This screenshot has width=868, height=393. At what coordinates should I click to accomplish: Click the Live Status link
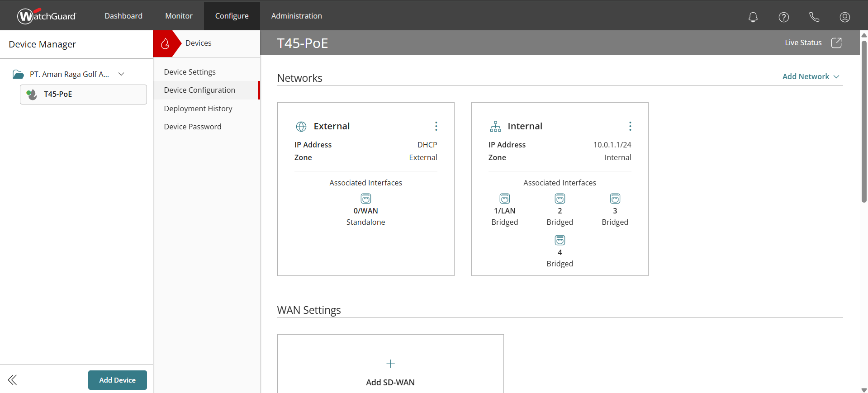tap(803, 43)
